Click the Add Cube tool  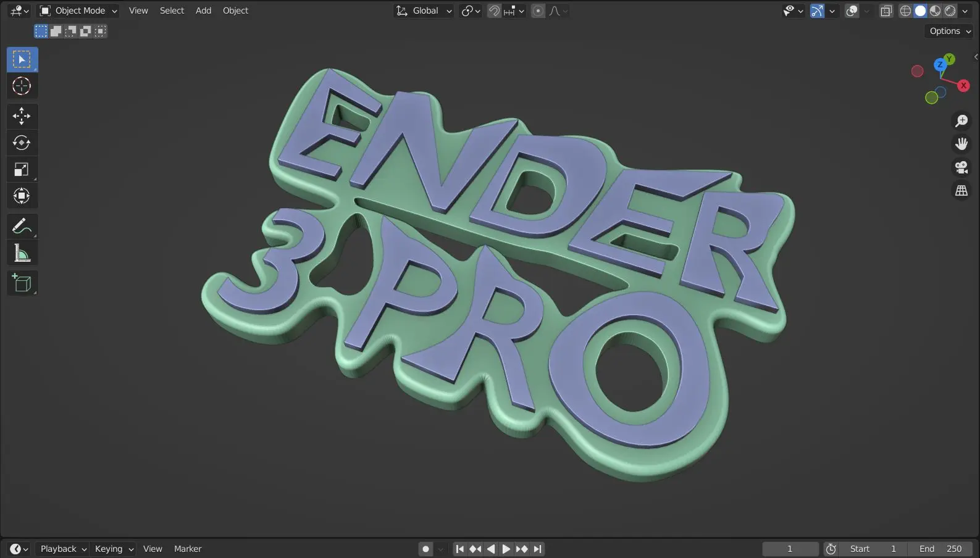click(22, 283)
